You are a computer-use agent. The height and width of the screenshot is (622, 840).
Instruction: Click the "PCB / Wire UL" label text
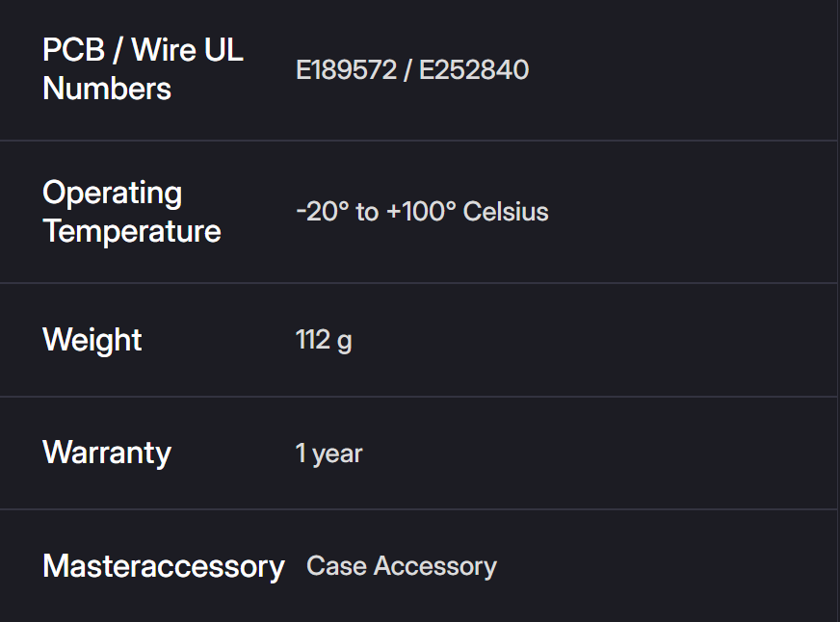[x=143, y=50]
